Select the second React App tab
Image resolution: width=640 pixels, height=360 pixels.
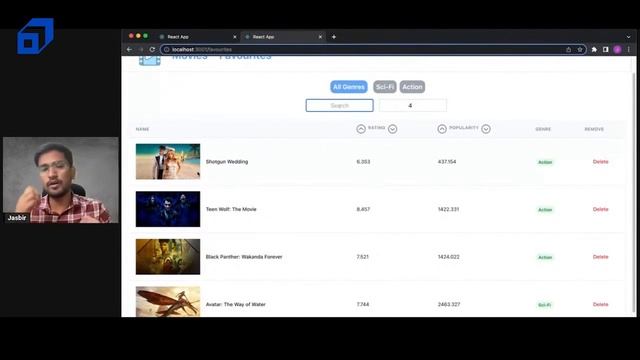283,37
